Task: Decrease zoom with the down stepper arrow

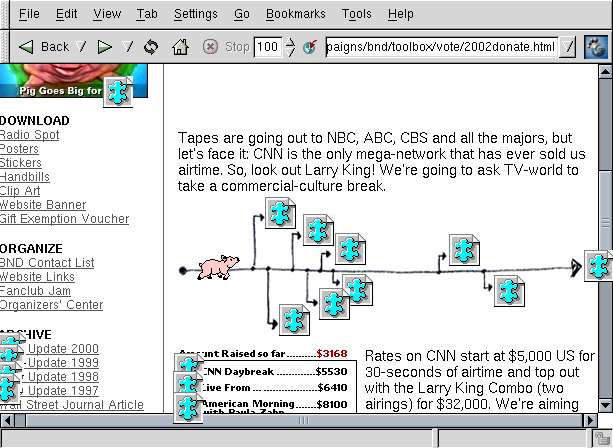Action: 290,52
